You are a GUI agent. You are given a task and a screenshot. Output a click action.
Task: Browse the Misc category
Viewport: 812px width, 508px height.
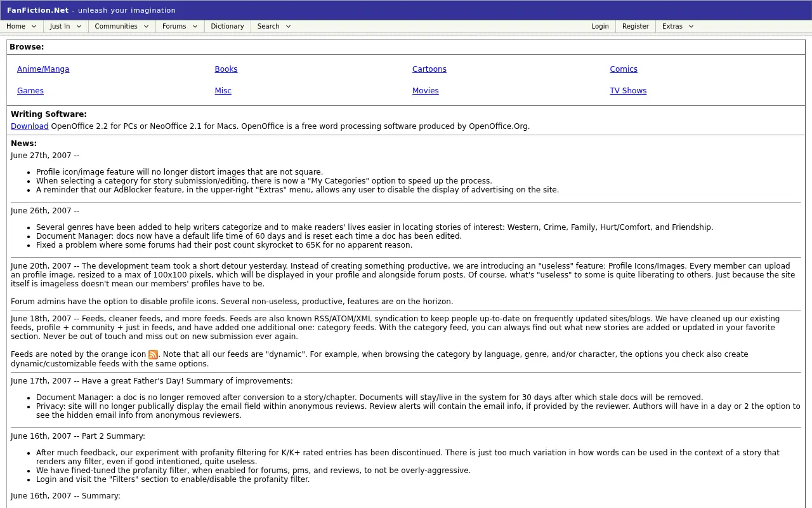pos(223,91)
